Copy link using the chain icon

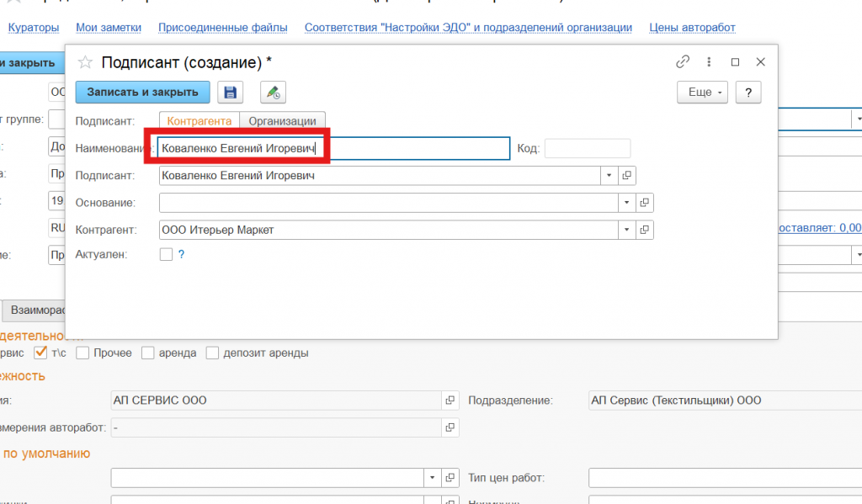click(683, 62)
